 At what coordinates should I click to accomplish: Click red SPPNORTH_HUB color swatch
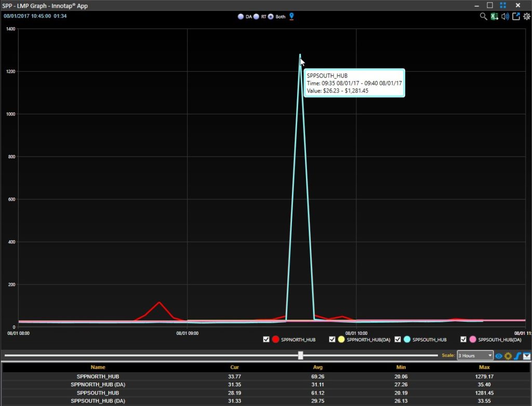(275, 339)
